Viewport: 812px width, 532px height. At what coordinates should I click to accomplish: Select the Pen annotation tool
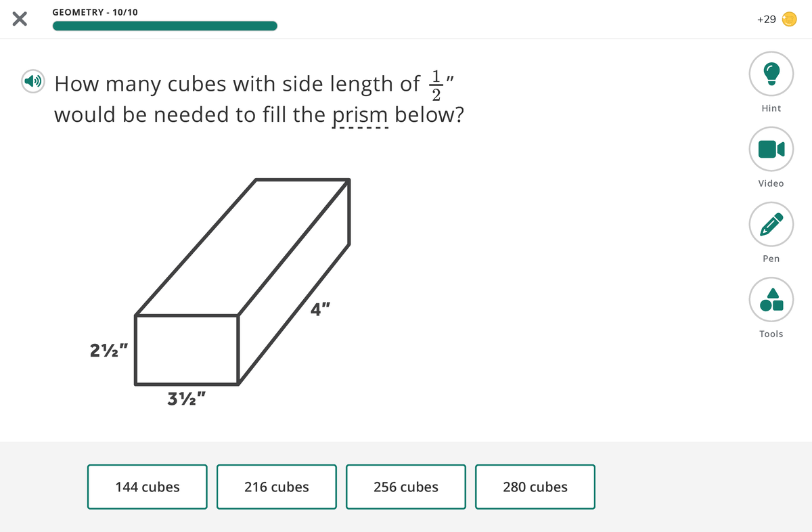pos(771,224)
